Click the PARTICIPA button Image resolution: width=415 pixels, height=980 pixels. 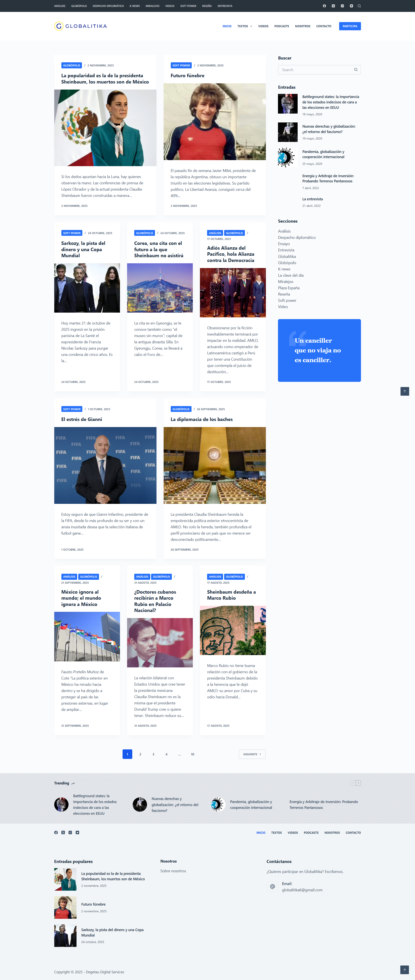click(x=350, y=26)
